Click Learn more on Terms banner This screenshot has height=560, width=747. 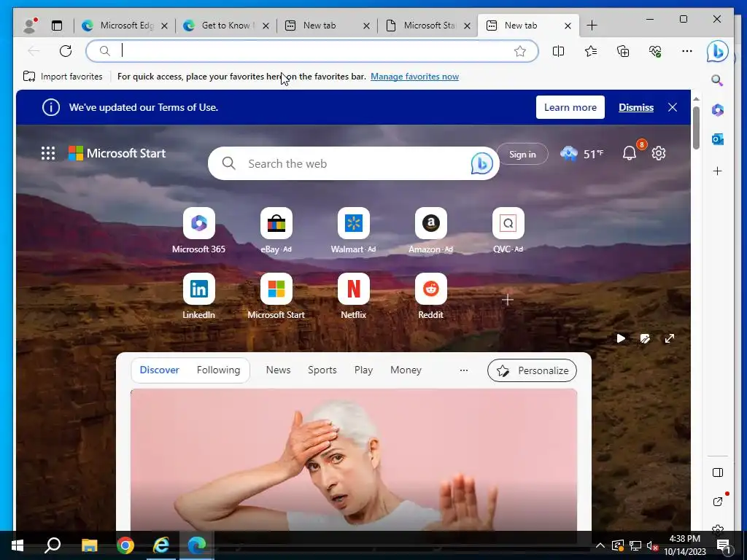[x=570, y=108]
